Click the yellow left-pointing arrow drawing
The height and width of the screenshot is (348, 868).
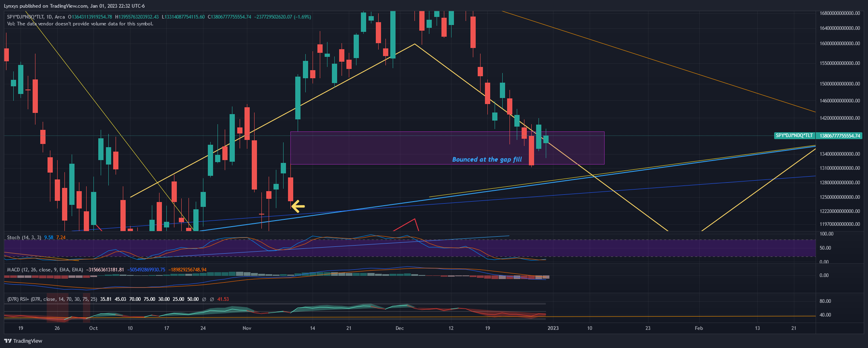pos(298,206)
